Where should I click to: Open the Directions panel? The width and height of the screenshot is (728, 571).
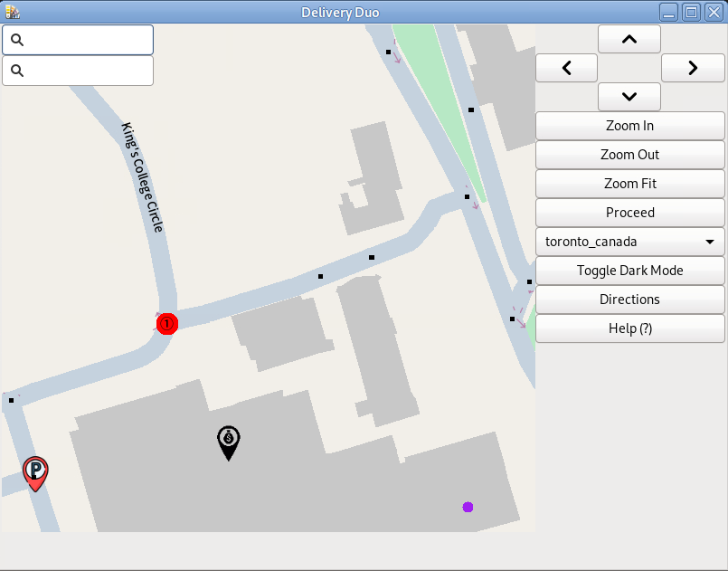click(x=629, y=300)
